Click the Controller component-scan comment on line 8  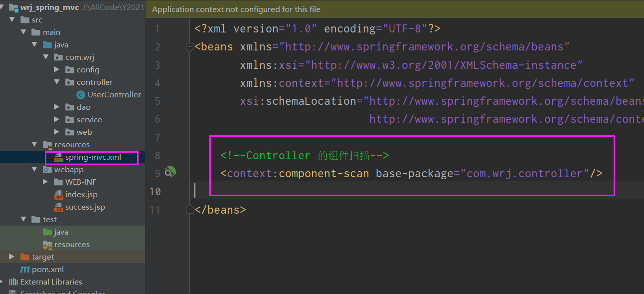pos(305,155)
